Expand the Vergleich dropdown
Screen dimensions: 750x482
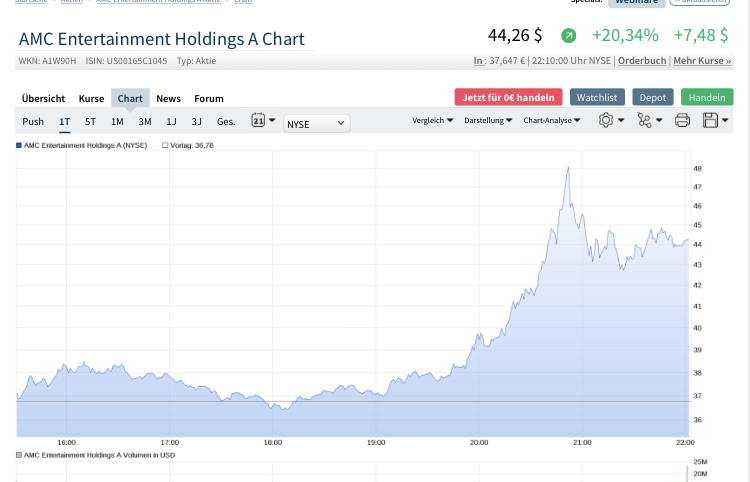(432, 121)
